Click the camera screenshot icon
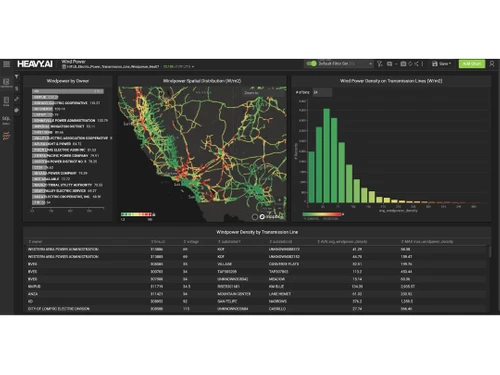The height and width of the screenshot is (375, 500). [403, 64]
